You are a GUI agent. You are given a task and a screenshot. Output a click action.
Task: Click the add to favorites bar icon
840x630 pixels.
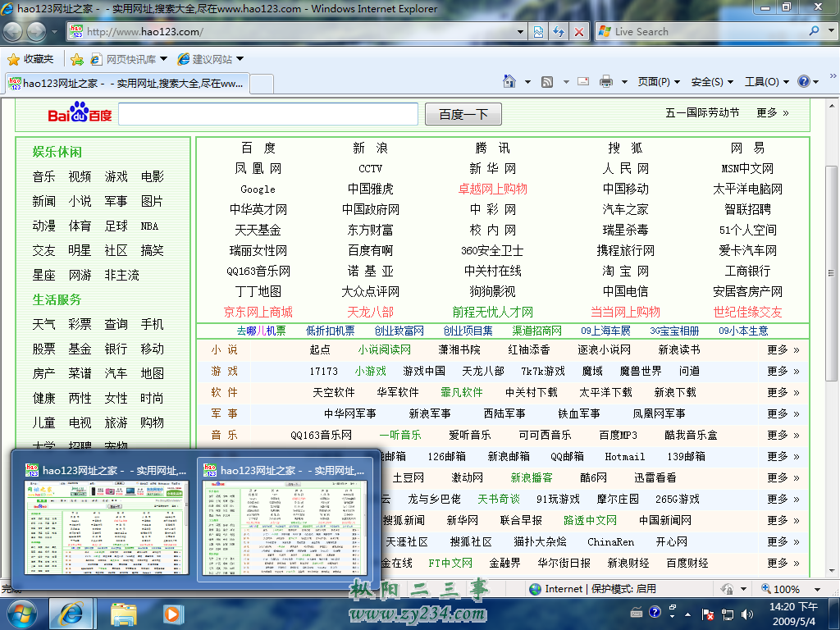tap(76, 59)
